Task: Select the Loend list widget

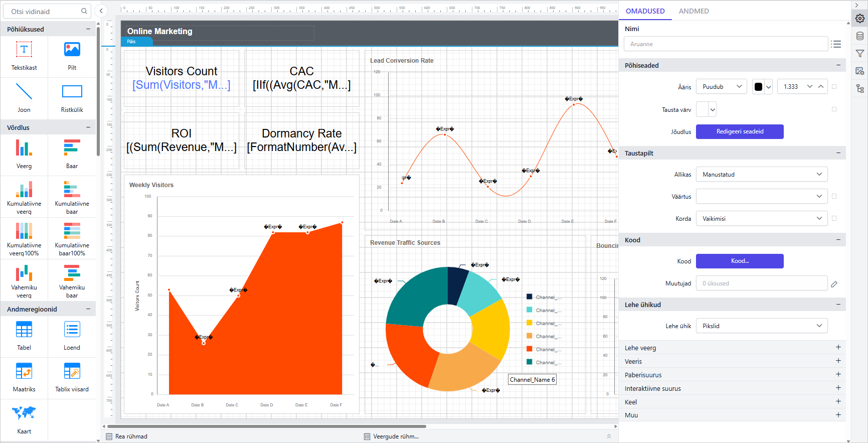Action: tap(72, 336)
